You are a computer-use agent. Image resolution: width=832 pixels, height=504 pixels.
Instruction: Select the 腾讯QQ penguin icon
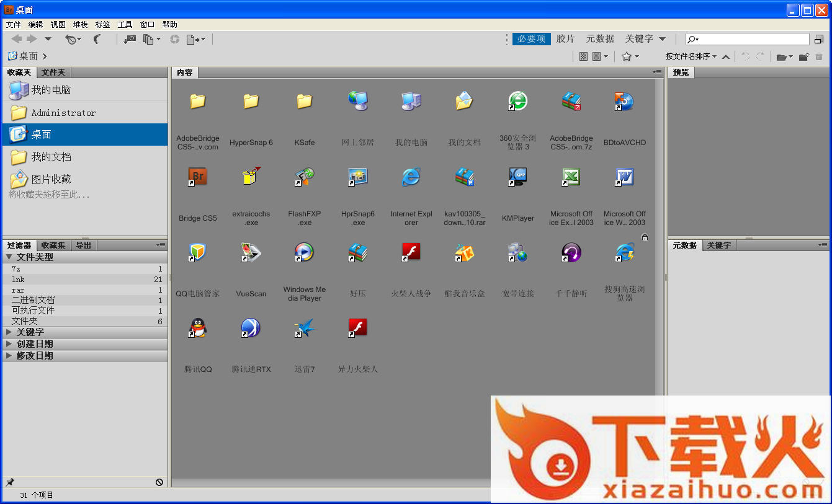198,328
